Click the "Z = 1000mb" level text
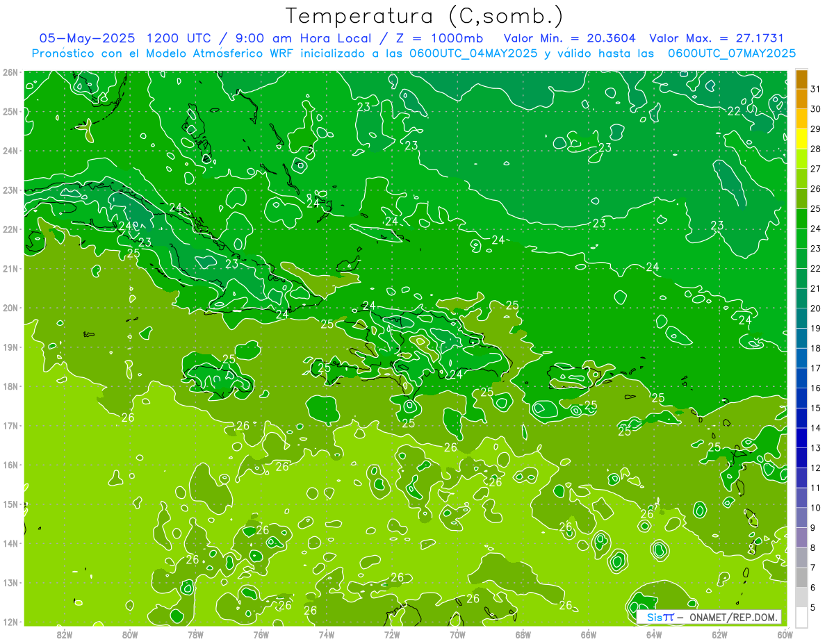 tap(437, 38)
